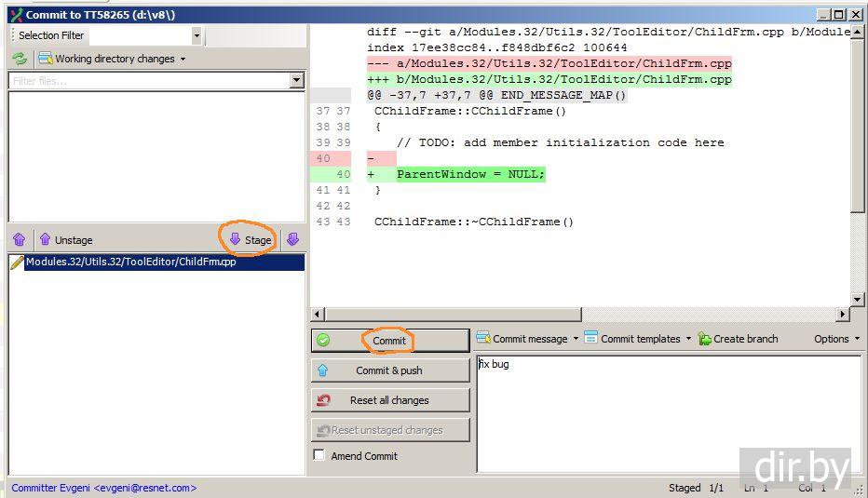
Task: Click the Working directory changes icon
Action: coord(46,58)
